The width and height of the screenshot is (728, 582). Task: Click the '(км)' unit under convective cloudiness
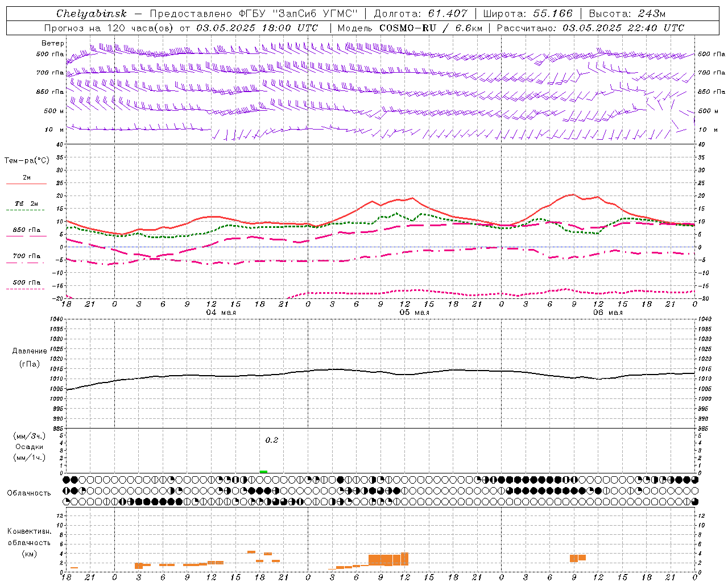(x=29, y=554)
